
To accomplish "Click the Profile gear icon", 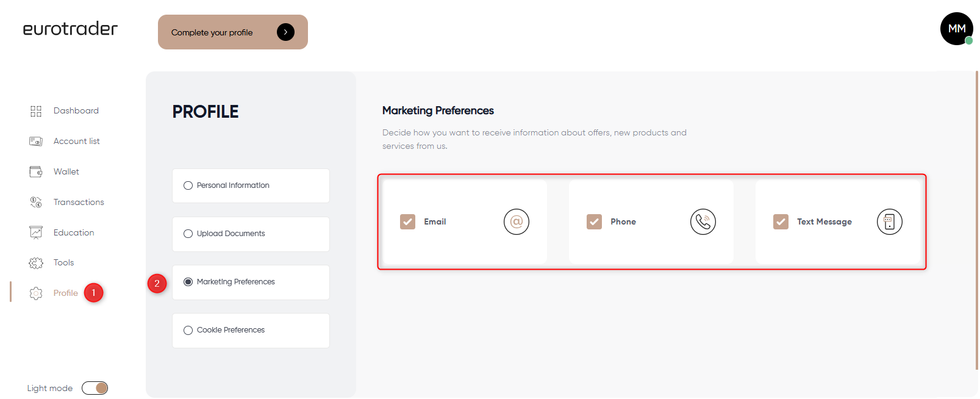I will tap(36, 293).
